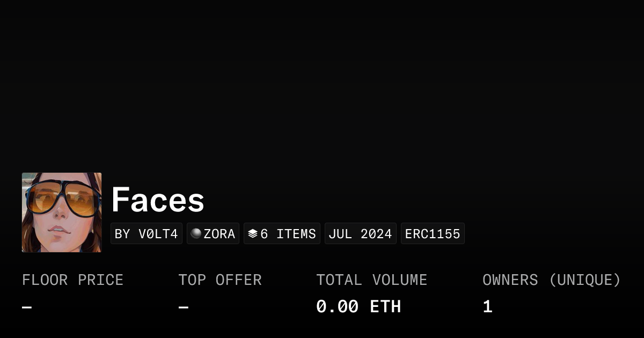Viewport: 644px width, 338px height.
Task: Select the 6 ITEMS count text
Action: pos(288,234)
